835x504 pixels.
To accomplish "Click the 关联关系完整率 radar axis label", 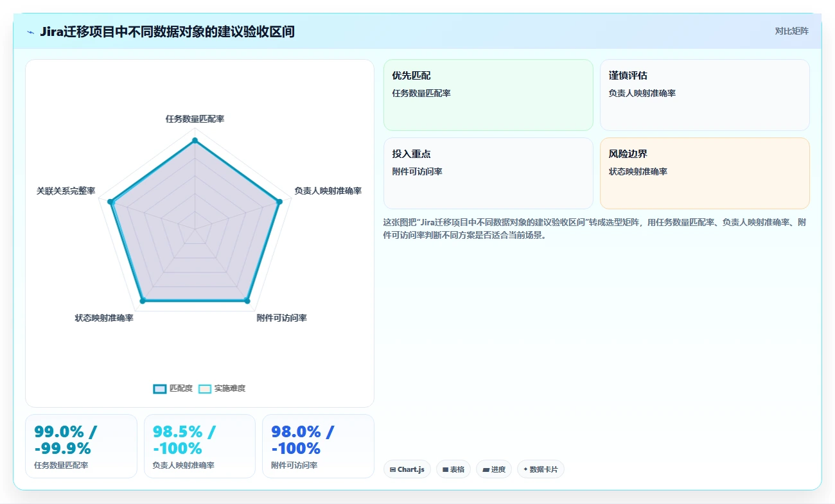I will coord(66,191).
